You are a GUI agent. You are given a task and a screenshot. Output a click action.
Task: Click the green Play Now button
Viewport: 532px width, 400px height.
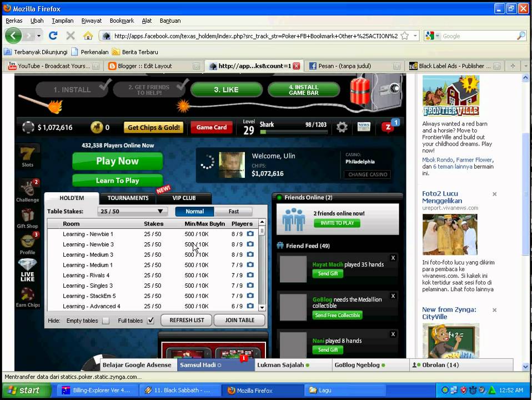pos(117,161)
